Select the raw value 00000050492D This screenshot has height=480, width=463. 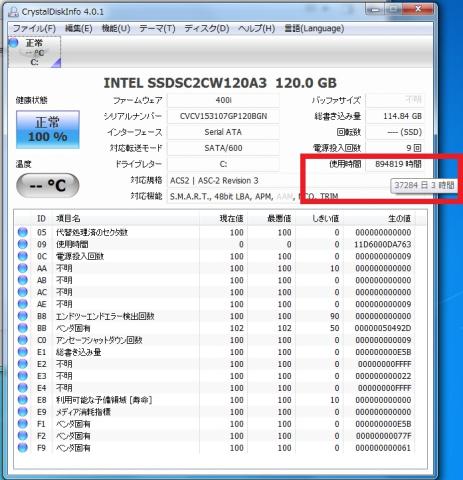(383, 328)
